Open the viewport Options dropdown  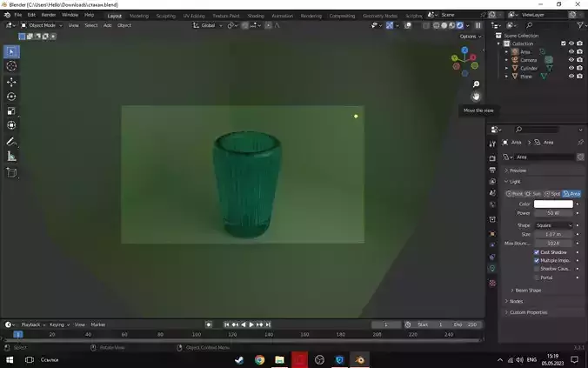pos(471,37)
